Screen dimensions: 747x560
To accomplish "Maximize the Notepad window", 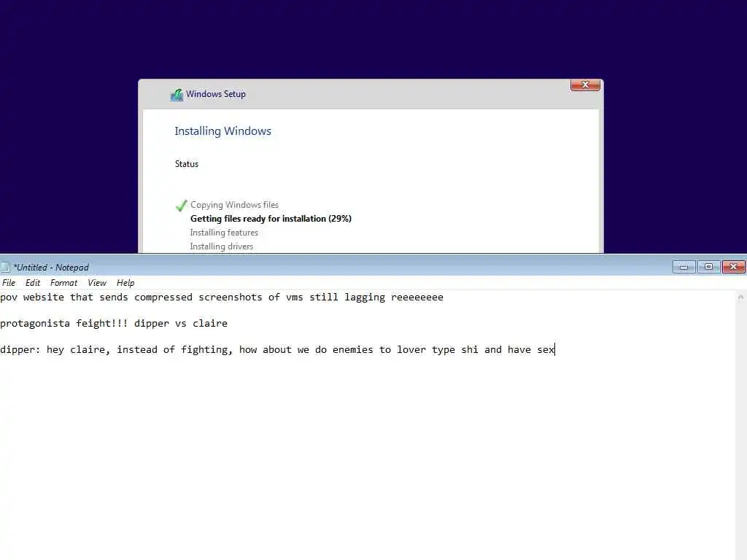I will point(708,267).
